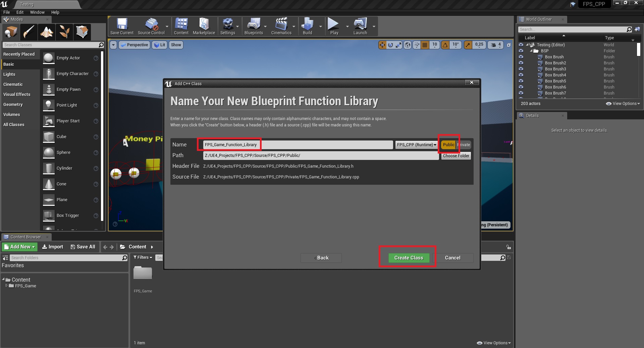Click the class Name input field

point(298,145)
